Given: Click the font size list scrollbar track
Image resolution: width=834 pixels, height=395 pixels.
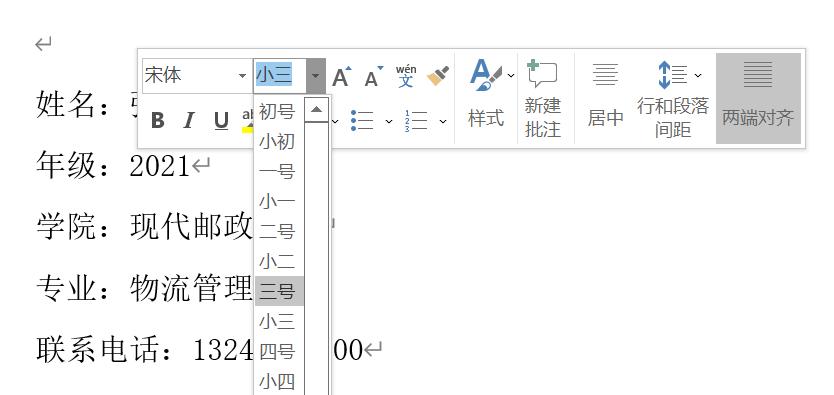Looking at the screenshot, I should (316, 258).
